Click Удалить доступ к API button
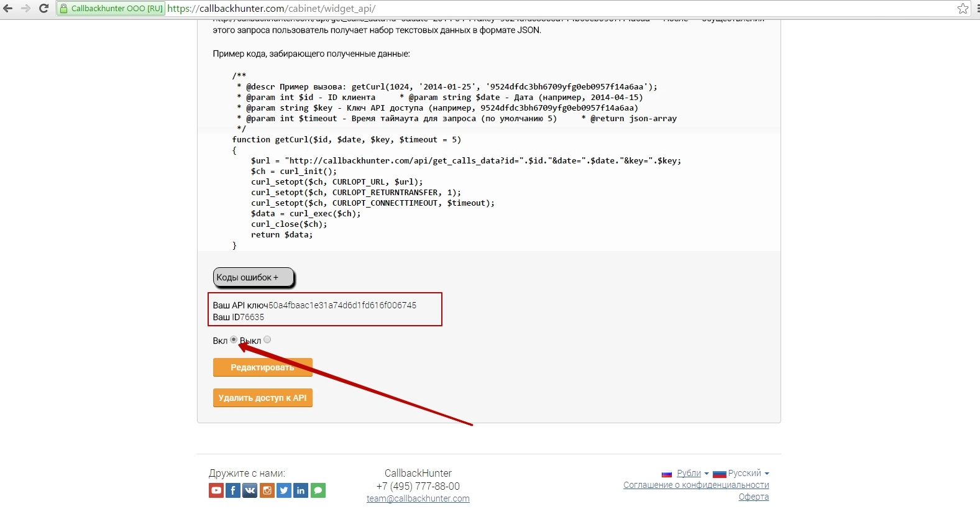980x514 pixels. [262, 398]
